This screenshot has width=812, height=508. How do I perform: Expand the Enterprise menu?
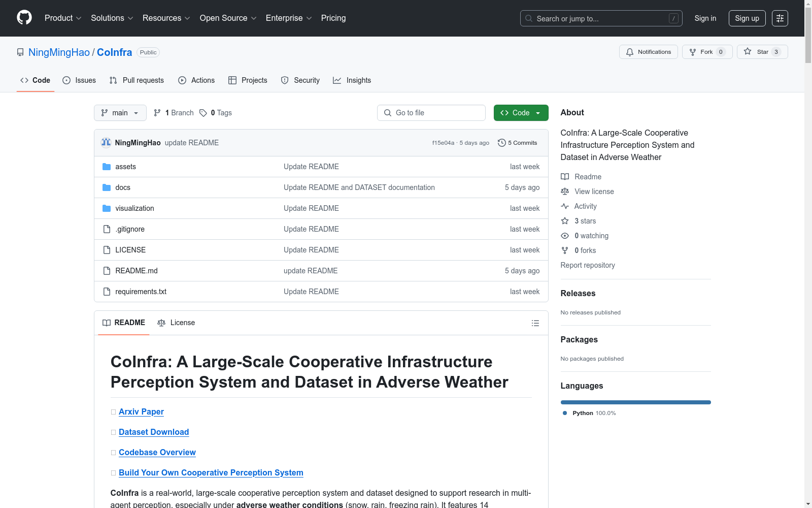289,18
